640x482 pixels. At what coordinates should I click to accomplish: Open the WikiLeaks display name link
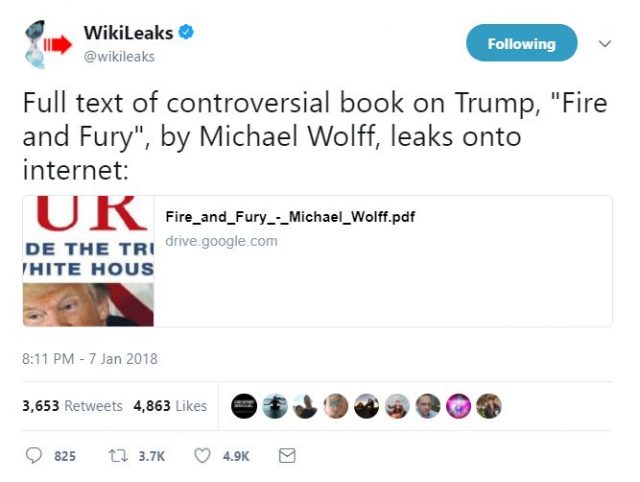128,33
